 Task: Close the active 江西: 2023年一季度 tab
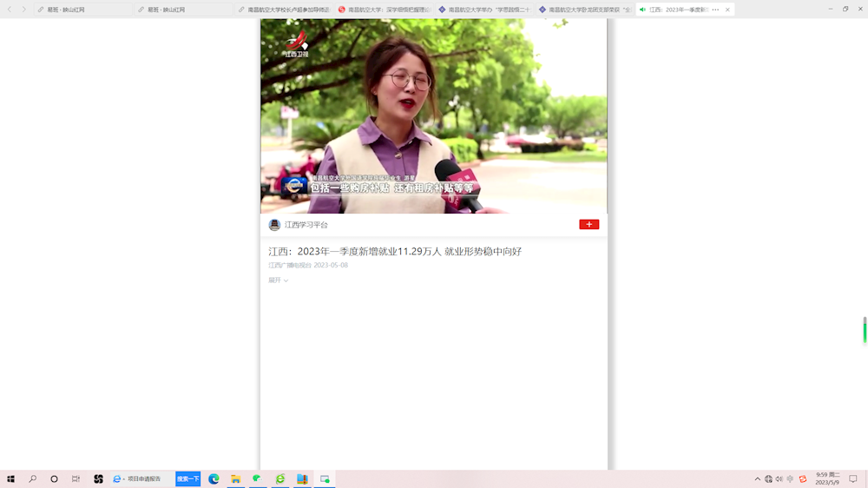[x=727, y=10]
